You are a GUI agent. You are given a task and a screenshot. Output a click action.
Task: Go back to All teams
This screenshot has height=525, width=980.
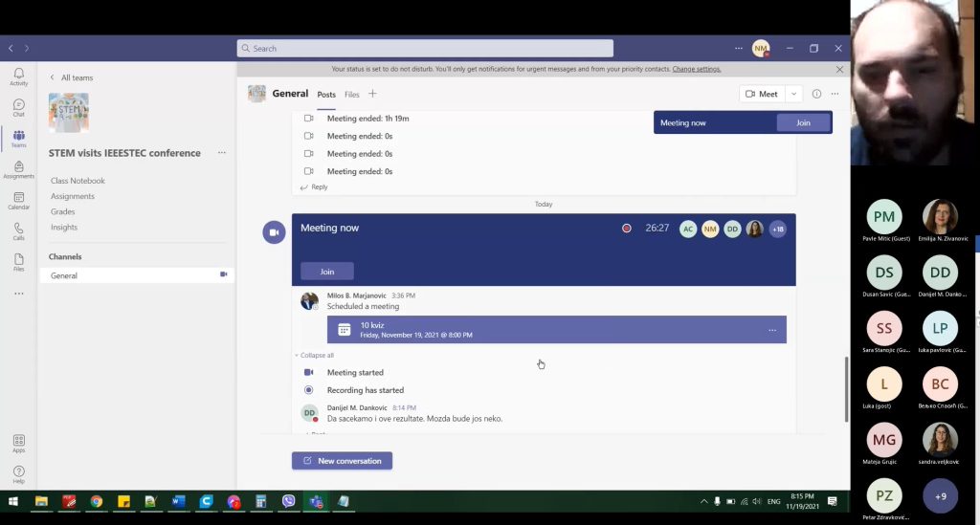click(x=72, y=77)
